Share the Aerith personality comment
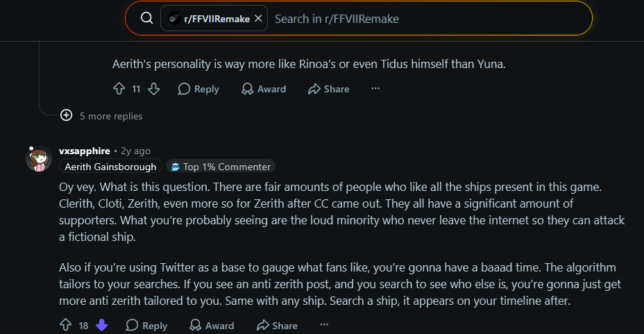644x334 pixels. 328,89
